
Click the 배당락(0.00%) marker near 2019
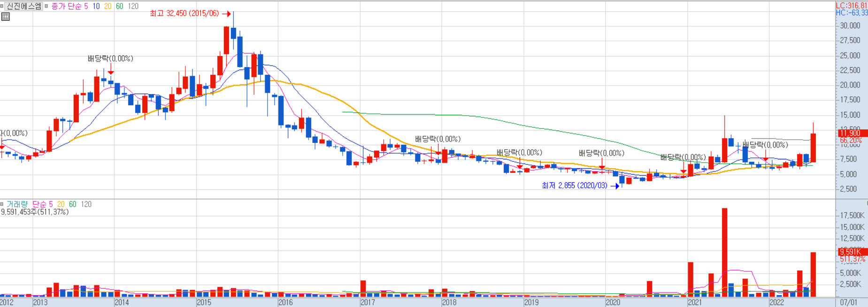pos(519,153)
